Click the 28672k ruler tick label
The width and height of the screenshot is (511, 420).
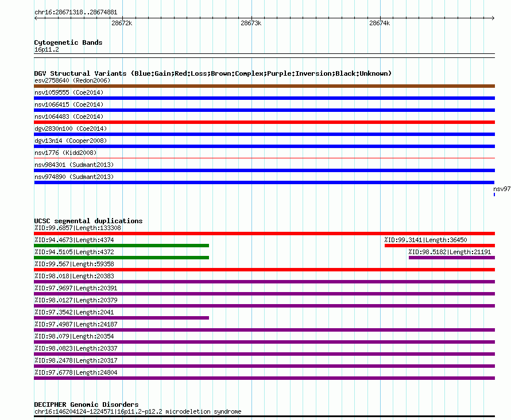[x=122, y=23]
